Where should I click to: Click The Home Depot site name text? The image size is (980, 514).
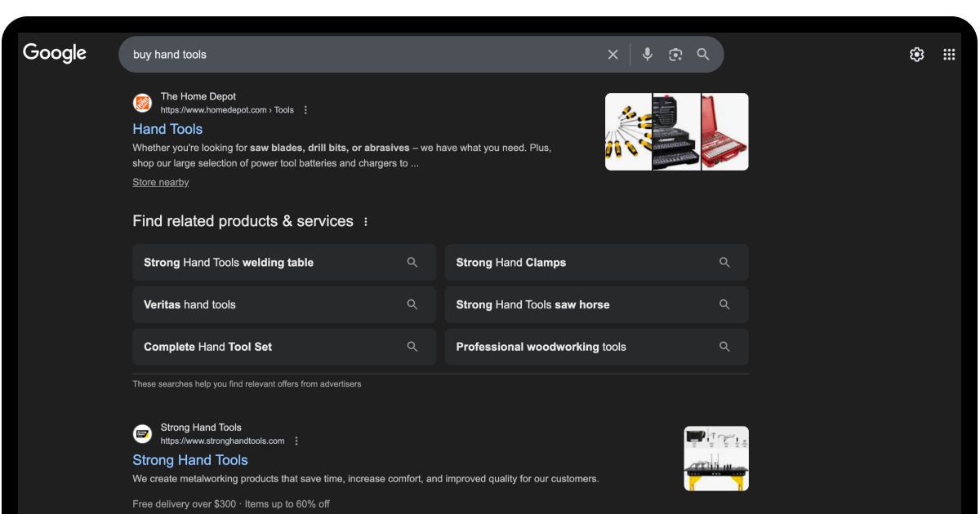[x=198, y=96]
